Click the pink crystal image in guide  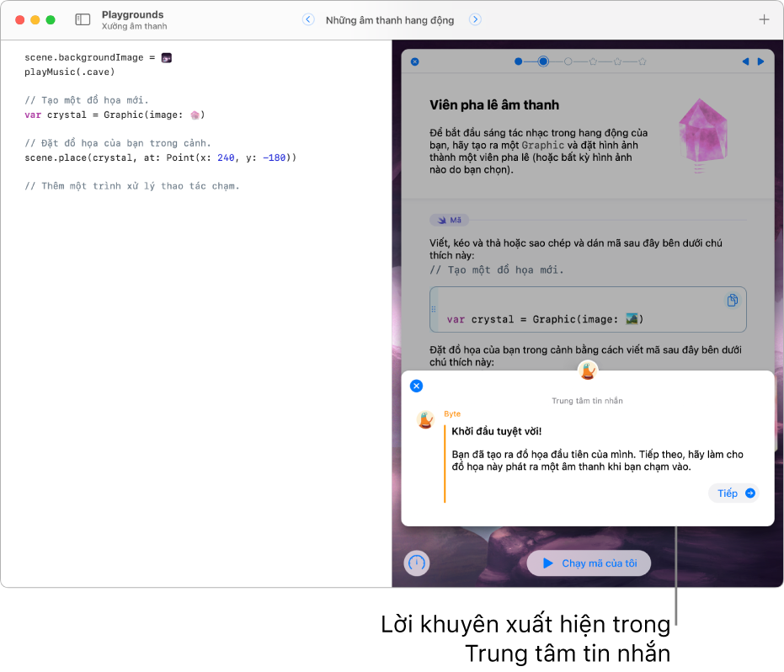(702, 135)
